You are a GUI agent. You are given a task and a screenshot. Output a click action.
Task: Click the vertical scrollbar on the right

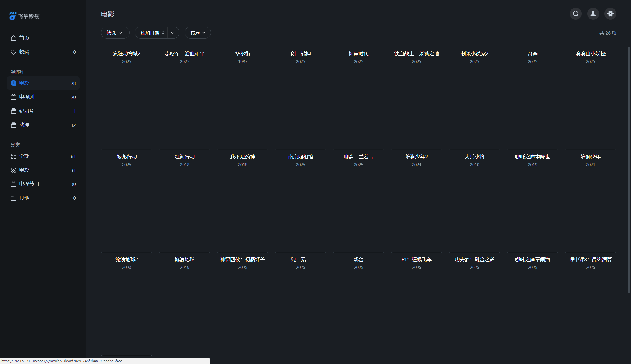tap(629, 169)
